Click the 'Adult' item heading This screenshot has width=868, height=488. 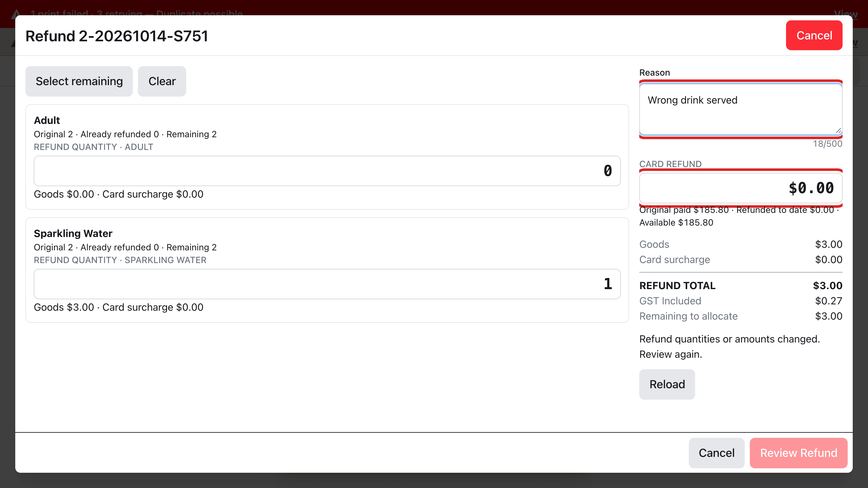click(47, 120)
